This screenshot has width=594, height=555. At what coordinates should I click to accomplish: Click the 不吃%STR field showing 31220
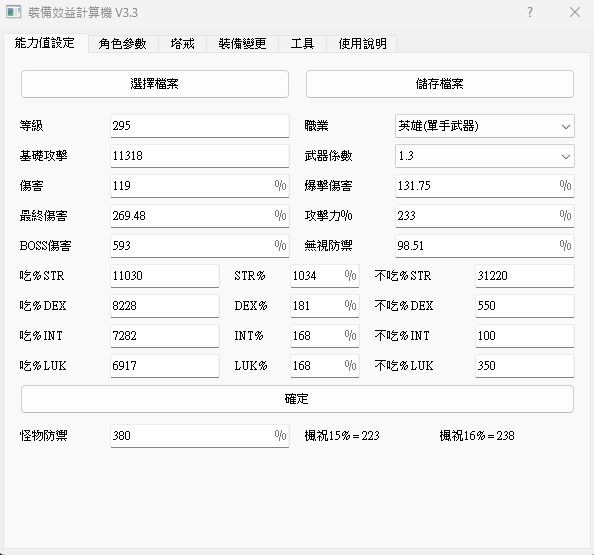click(x=525, y=276)
